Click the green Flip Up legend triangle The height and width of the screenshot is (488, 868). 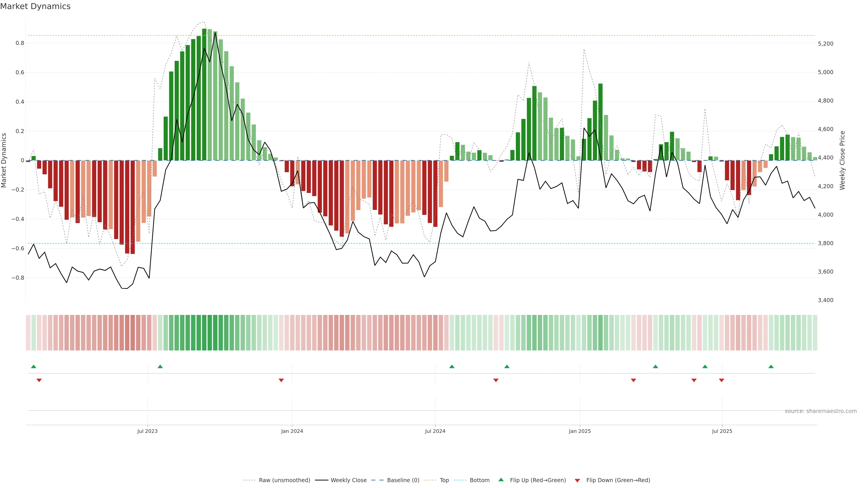click(x=501, y=480)
